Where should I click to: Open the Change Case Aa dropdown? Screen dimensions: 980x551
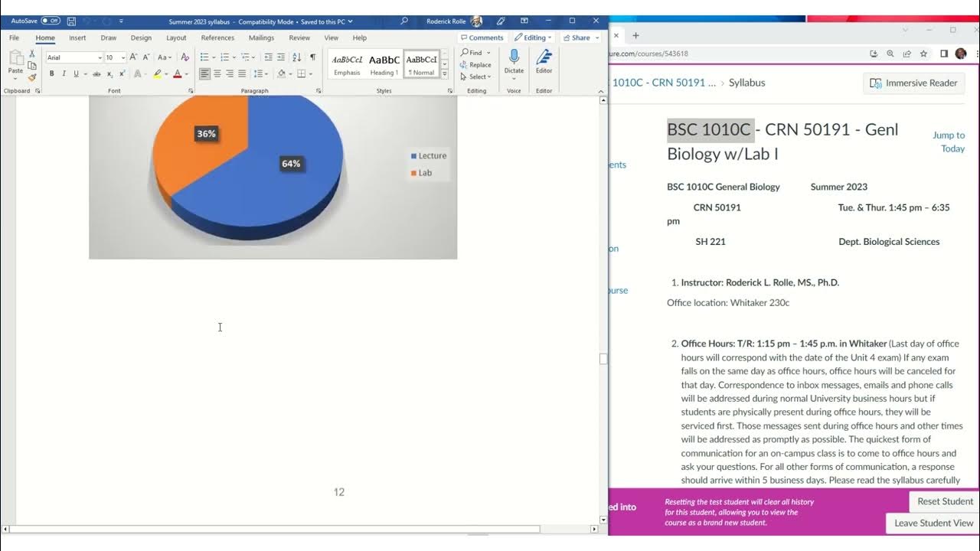click(165, 57)
